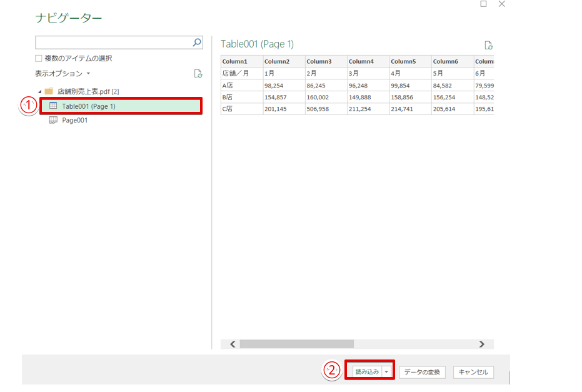The image size is (582, 392).
Task: Click the magnifier search icon
Action: [198, 42]
